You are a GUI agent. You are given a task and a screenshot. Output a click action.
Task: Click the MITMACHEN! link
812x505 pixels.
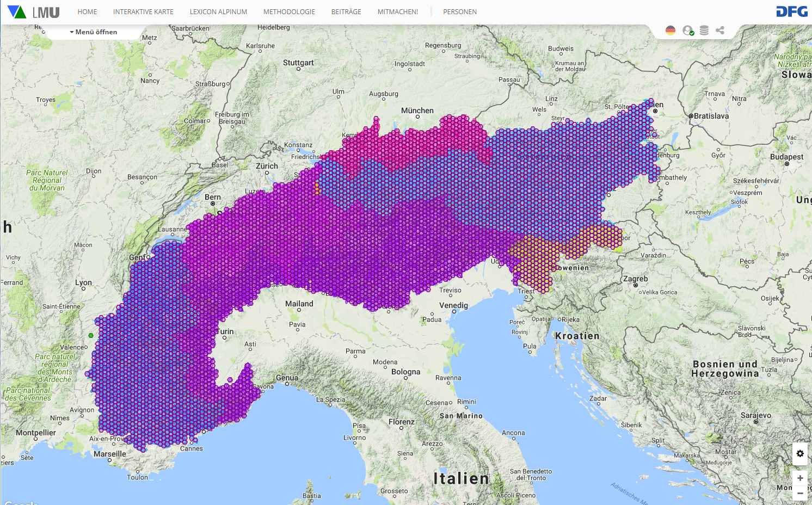point(398,12)
